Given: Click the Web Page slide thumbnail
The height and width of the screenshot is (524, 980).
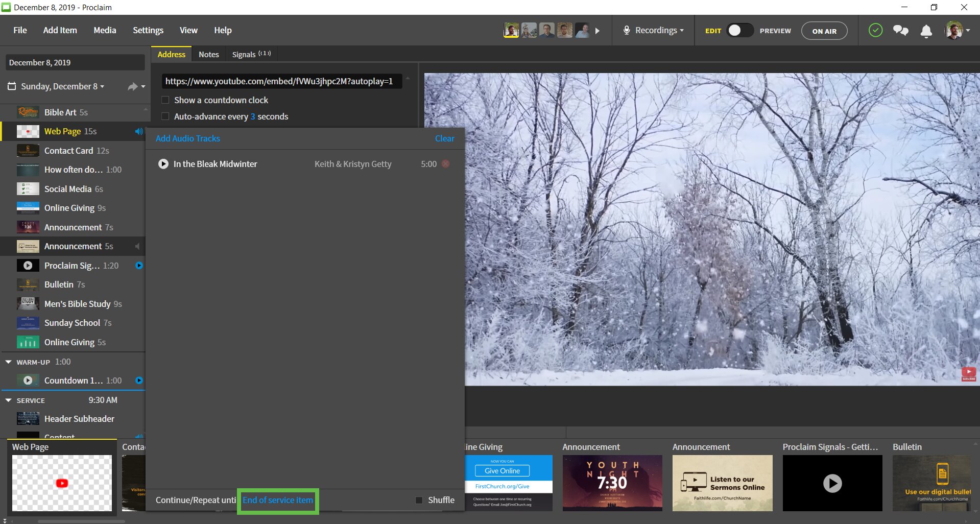Looking at the screenshot, I should [x=62, y=483].
